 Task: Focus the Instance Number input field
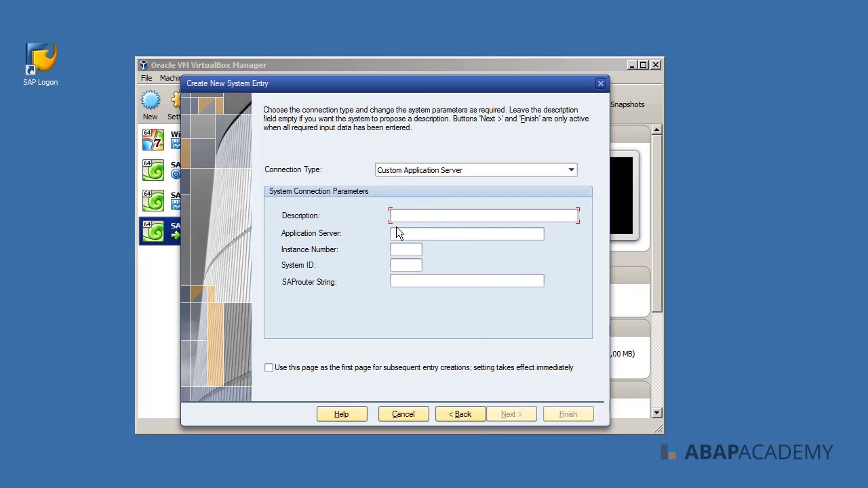[x=406, y=249]
